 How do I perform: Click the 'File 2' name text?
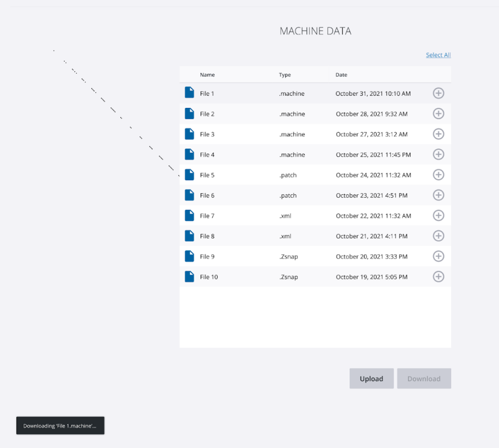(x=207, y=114)
